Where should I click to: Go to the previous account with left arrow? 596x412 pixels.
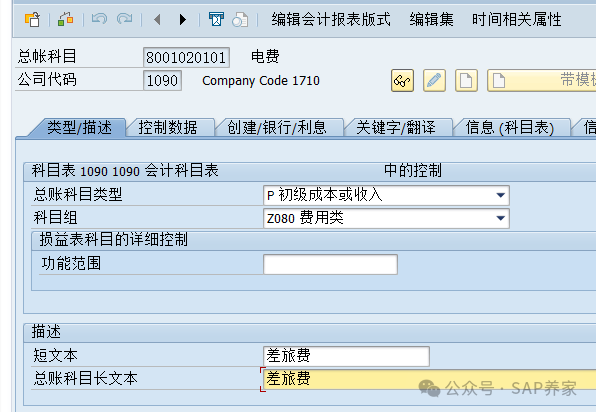click(157, 19)
